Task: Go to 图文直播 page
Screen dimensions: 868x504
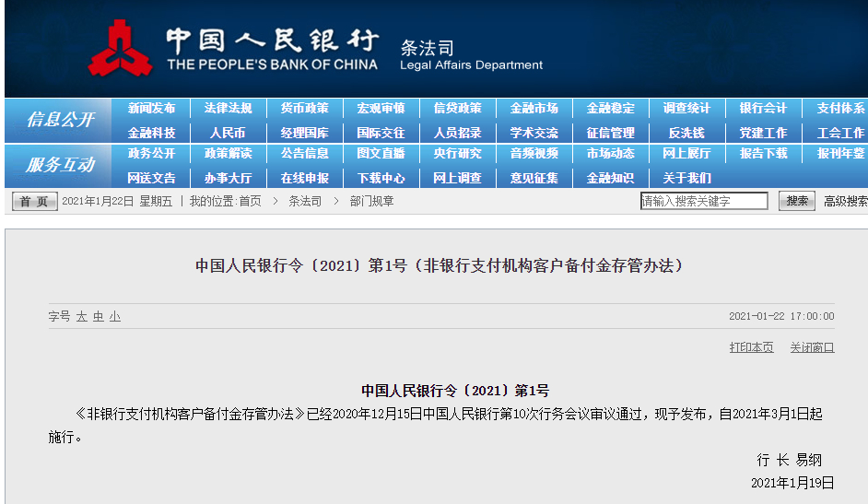Action: click(x=381, y=153)
